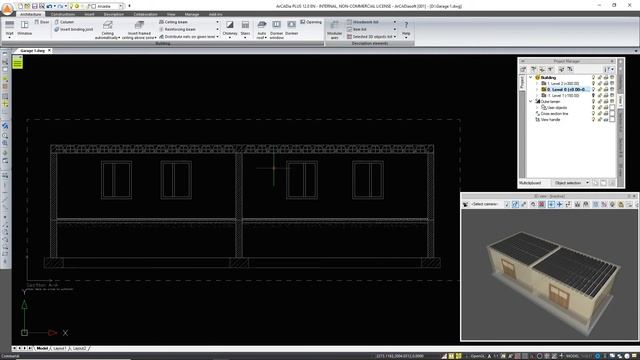Click Insert framed ceiling above zone
This screenshot has height=360, width=640.
tap(139, 29)
